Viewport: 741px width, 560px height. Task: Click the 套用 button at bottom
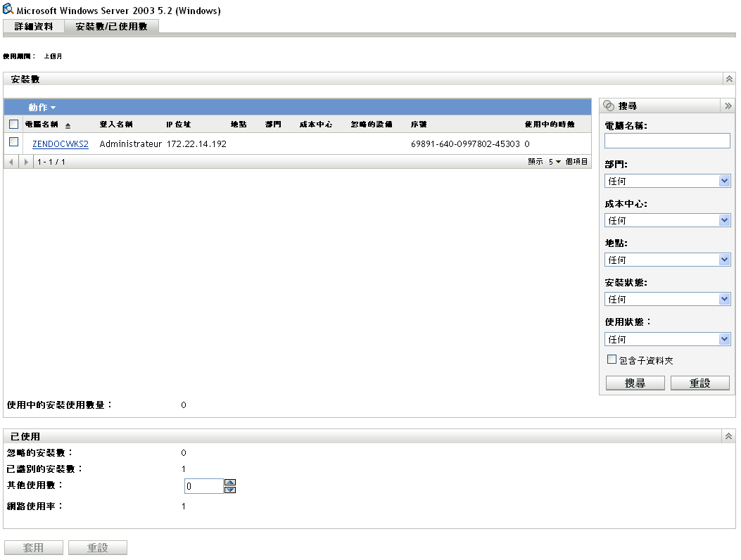34,548
